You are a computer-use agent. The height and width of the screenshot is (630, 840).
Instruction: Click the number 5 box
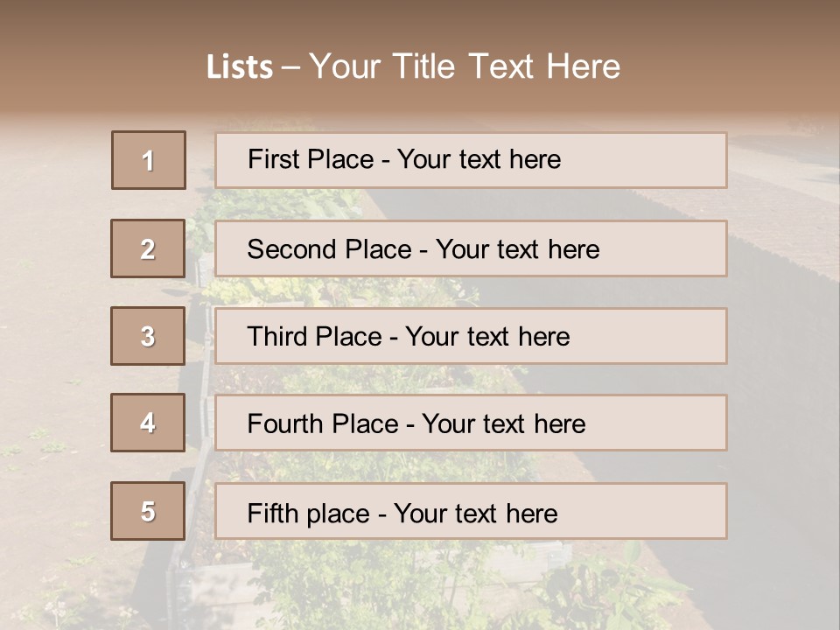pyautogui.click(x=148, y=511)
